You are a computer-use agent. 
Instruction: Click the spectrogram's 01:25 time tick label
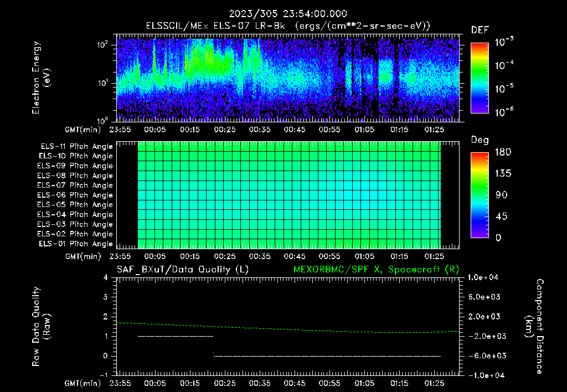pos(434,130)
